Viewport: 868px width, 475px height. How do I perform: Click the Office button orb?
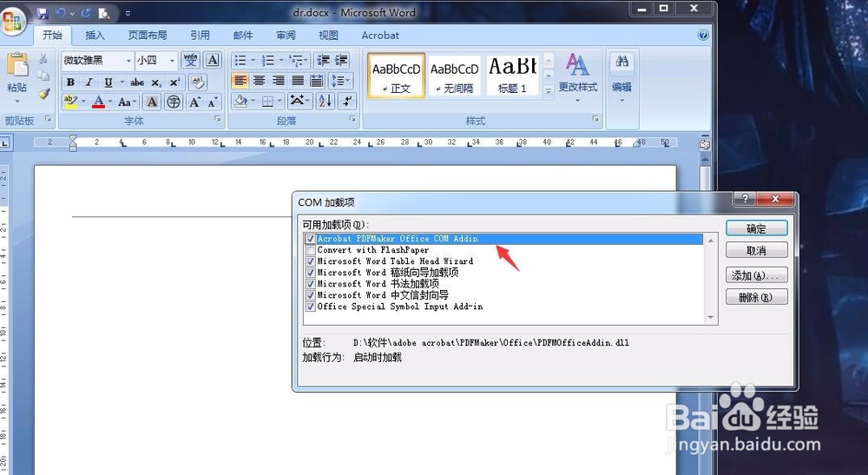[12, 21]
